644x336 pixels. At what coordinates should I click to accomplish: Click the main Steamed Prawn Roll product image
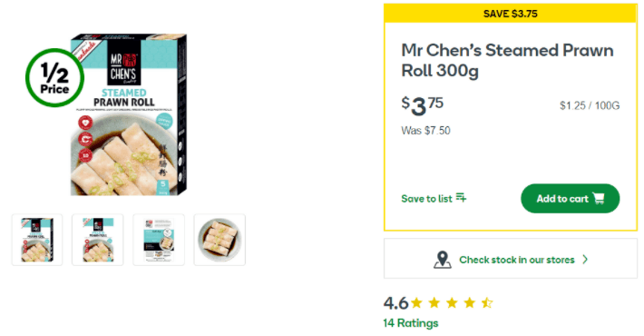pos(129,114)
